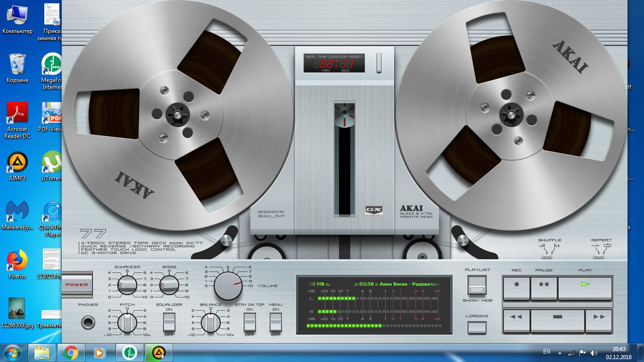Click the BALANCE knob
The width and height of the screenshot is (644, 362).
click(210, 322)
